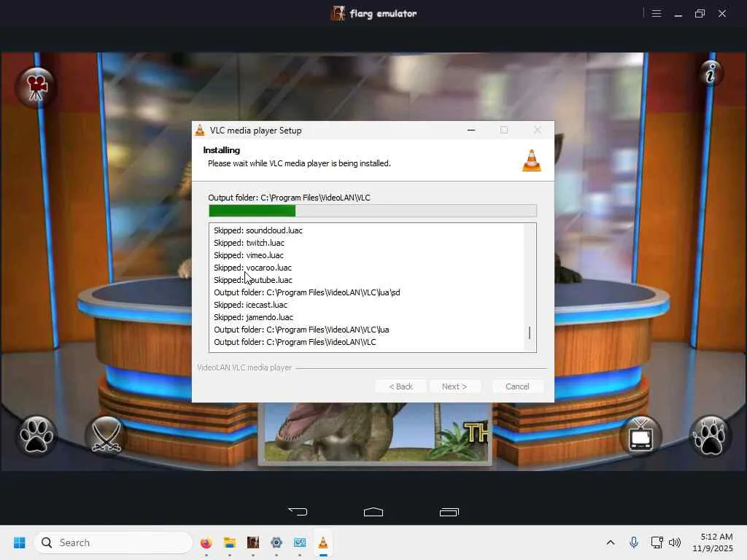Select log line 'Skipped: vocaroo.luac'

pyautogui.click(x=252, y=268)
